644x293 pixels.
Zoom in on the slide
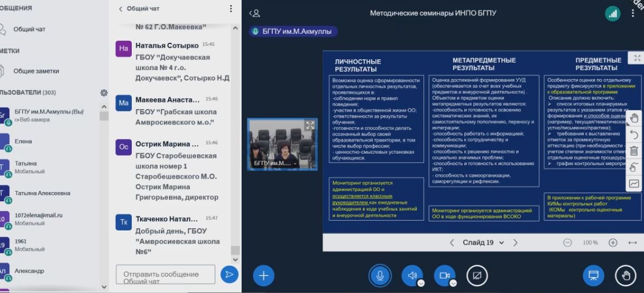[613, 243]
